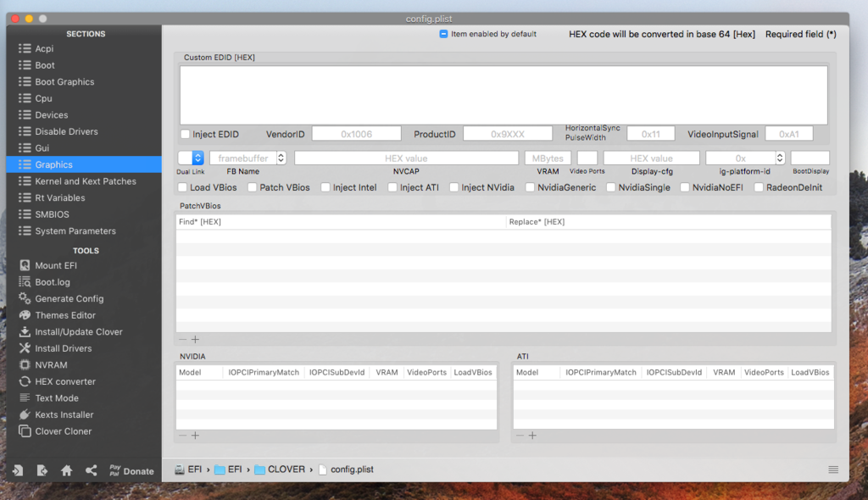Click the PayPal Donate button
This screenshot has width=868, height=500.
coord(131,470)
